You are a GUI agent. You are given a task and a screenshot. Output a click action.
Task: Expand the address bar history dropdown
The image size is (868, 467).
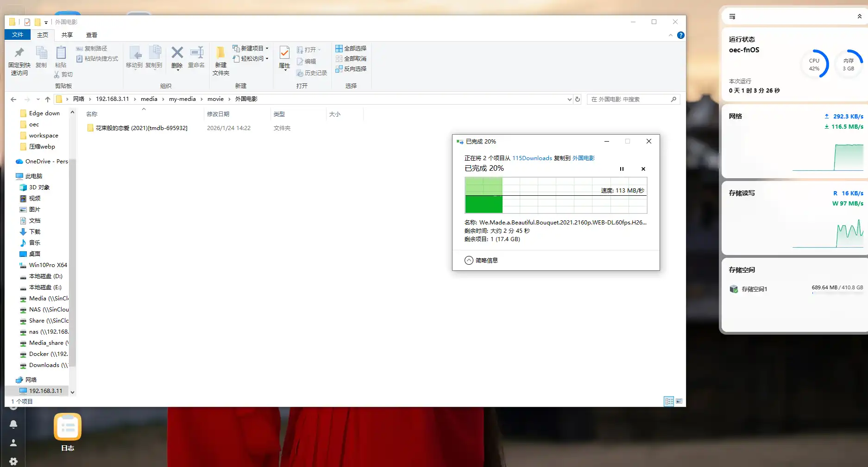(x=569, y=99)
